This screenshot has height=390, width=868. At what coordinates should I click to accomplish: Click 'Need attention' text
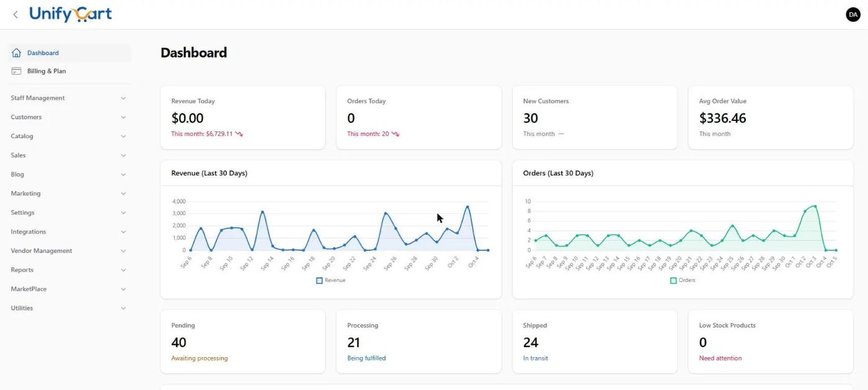tap(720, 358)
